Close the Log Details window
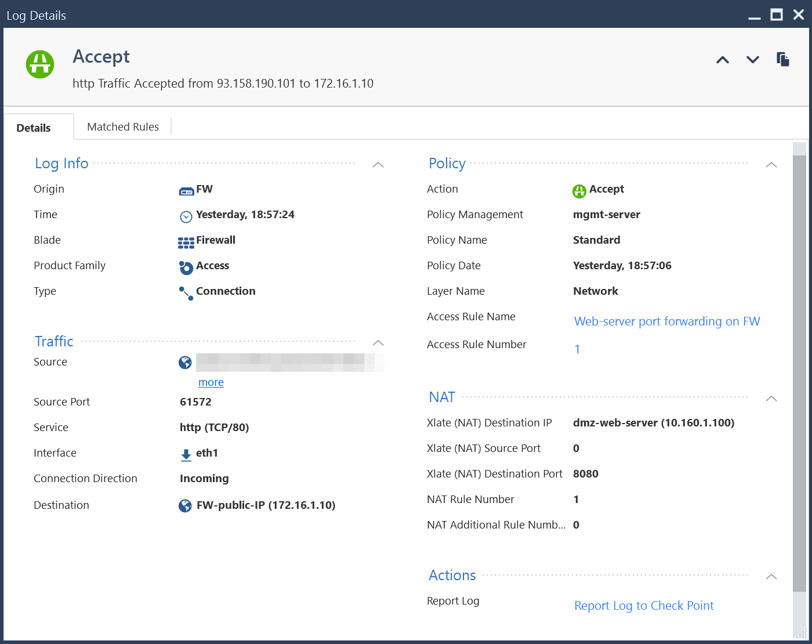The width and height of the screenshot is (812, 644). pos(799,15)
